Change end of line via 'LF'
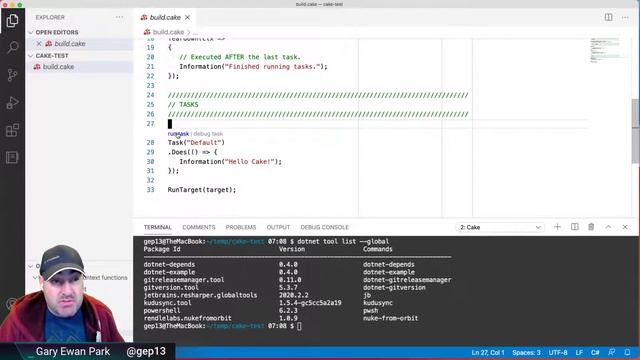 click(579, 352)
